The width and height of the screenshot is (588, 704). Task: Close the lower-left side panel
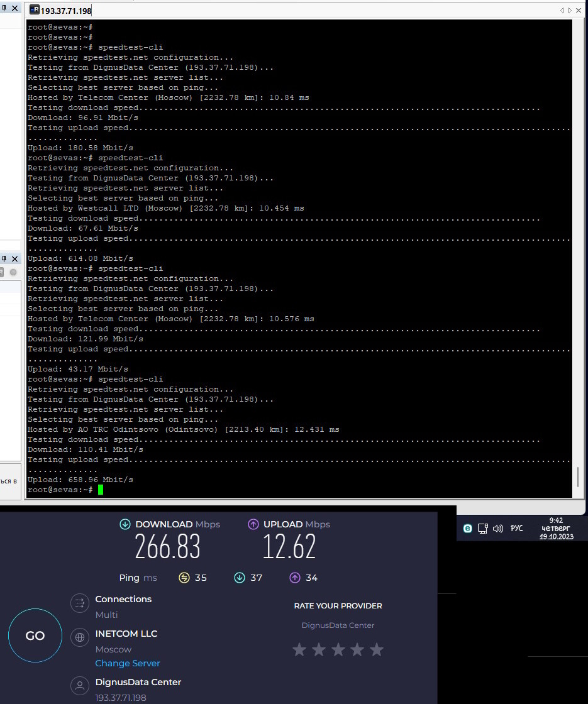15,258
